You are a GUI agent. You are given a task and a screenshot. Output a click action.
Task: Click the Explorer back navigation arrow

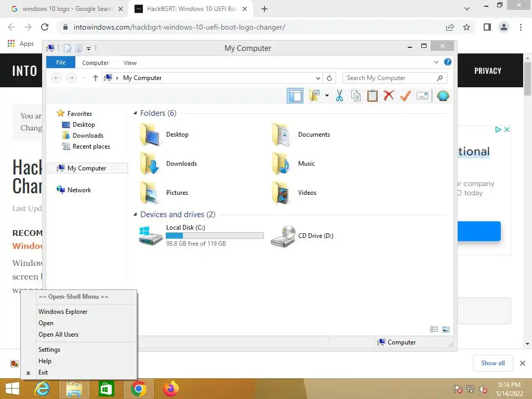point(56,78)
